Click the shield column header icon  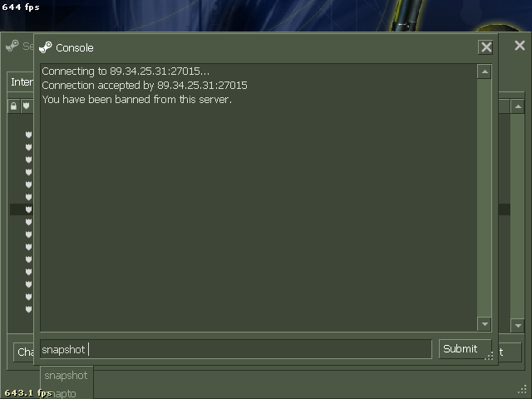click(26, 106)
